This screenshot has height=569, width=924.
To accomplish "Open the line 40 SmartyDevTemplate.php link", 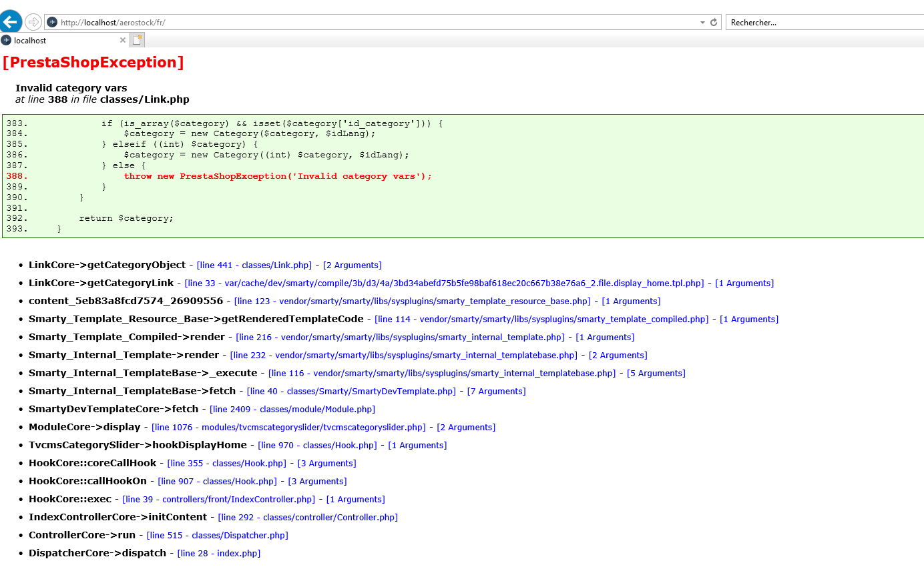I will 352,392.
